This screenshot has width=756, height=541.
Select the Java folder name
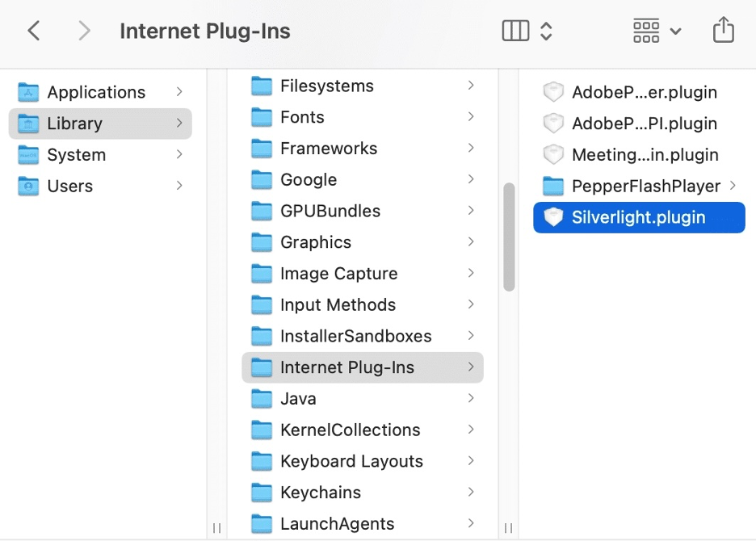point(299,399)
